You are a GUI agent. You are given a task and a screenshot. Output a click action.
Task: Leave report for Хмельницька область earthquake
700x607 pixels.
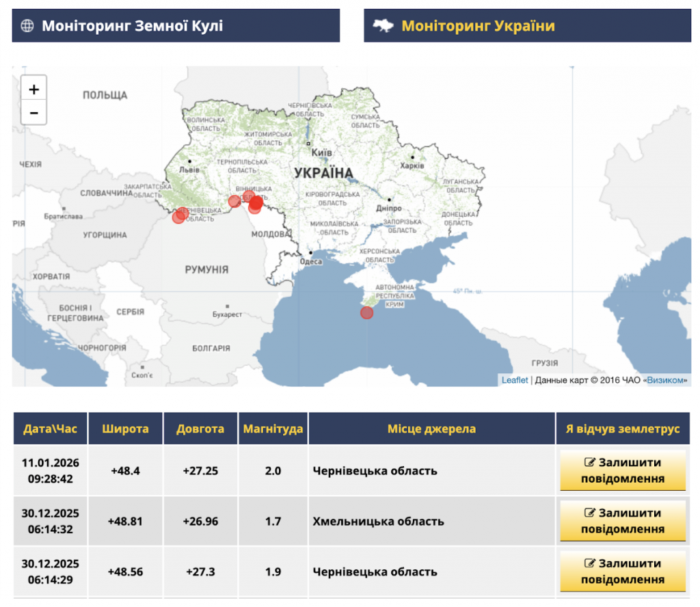[x=622, y=521]
